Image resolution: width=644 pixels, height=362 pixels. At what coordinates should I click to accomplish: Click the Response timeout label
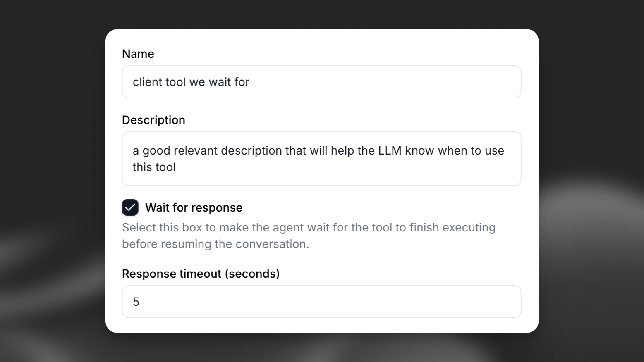[201, 274]
